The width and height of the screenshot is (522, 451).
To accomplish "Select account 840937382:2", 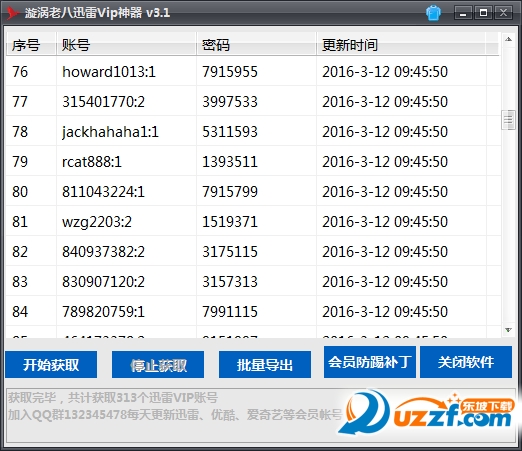I will (x=103, y=252).
